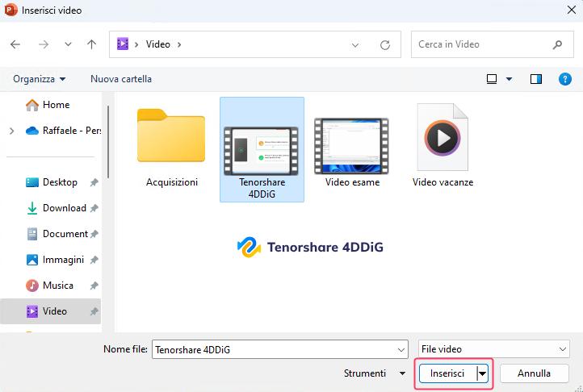Open the Inserisci split-button arrow
Screen dimensions: 583x392
click(x=482, y=373)
